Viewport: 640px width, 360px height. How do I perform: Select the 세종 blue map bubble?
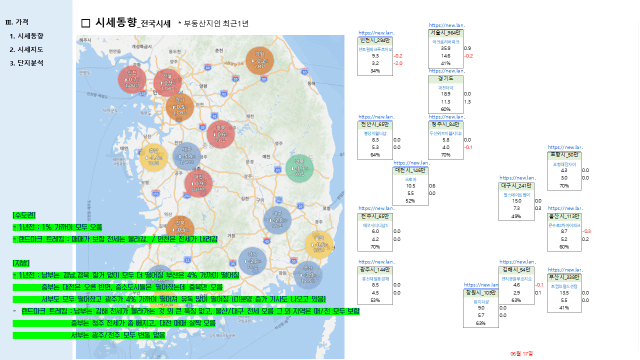point(187,156)
